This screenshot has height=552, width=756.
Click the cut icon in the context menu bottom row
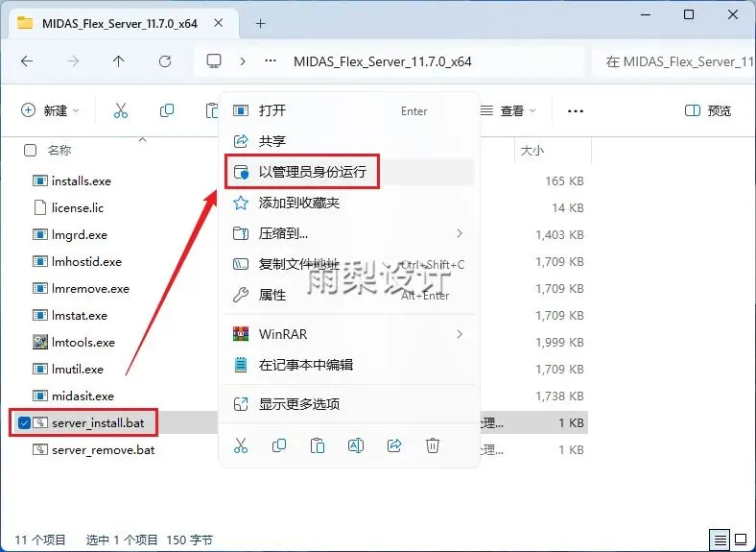pos(241,445)
